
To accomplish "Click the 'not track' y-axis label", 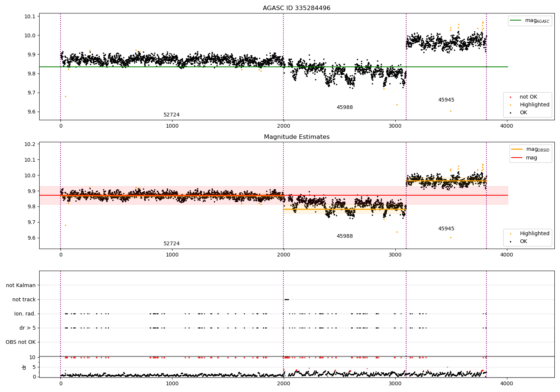I will click(x=24, y=299).
